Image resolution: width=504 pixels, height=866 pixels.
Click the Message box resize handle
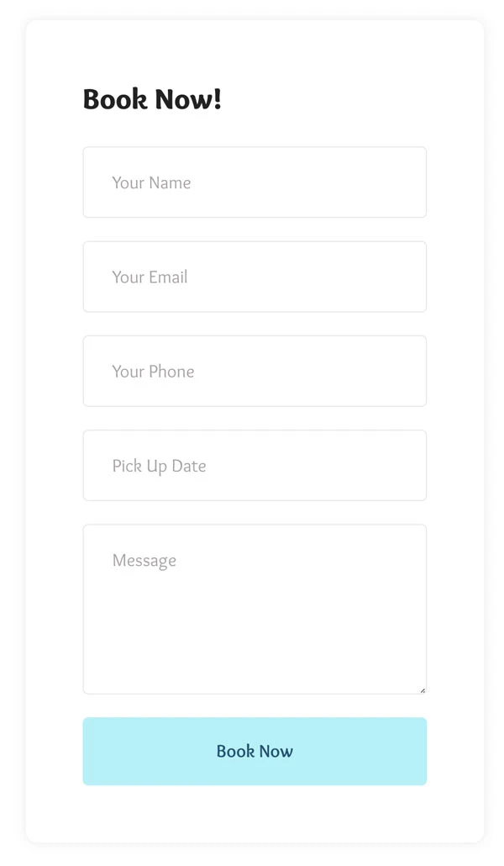point(423,690)
